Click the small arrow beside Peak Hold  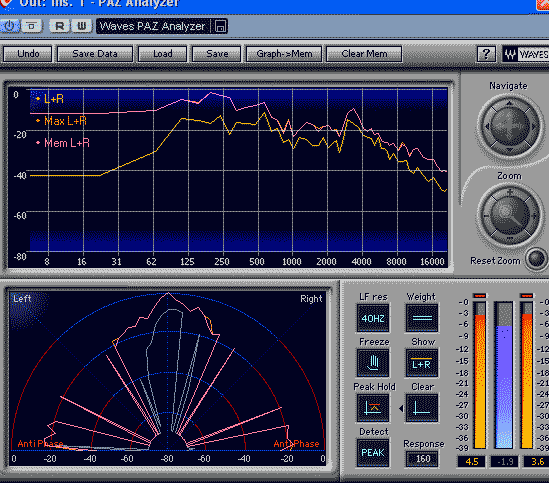pyautogui.click(x=401, y=408)
